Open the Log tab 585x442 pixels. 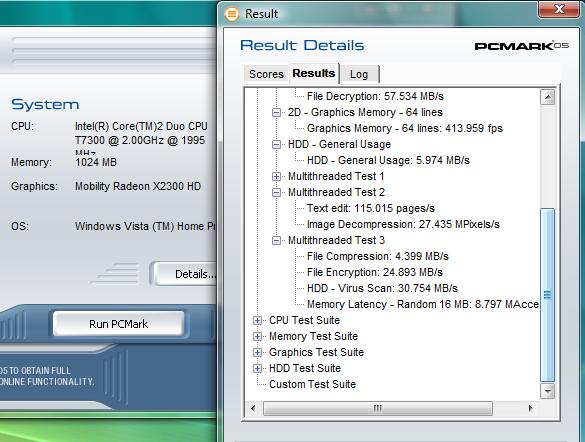359,74
